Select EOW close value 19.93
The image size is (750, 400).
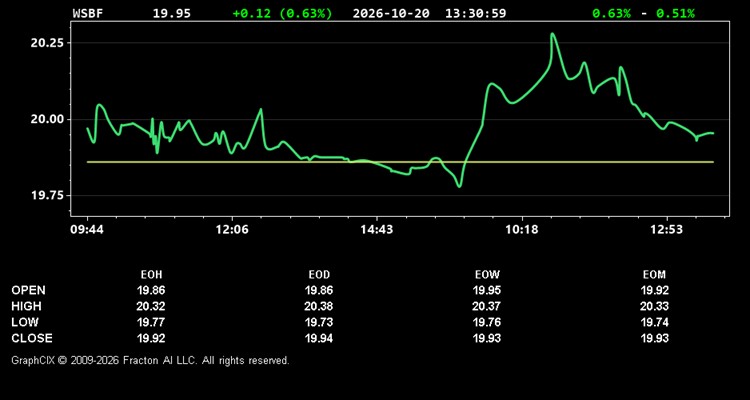click(487, 338)
